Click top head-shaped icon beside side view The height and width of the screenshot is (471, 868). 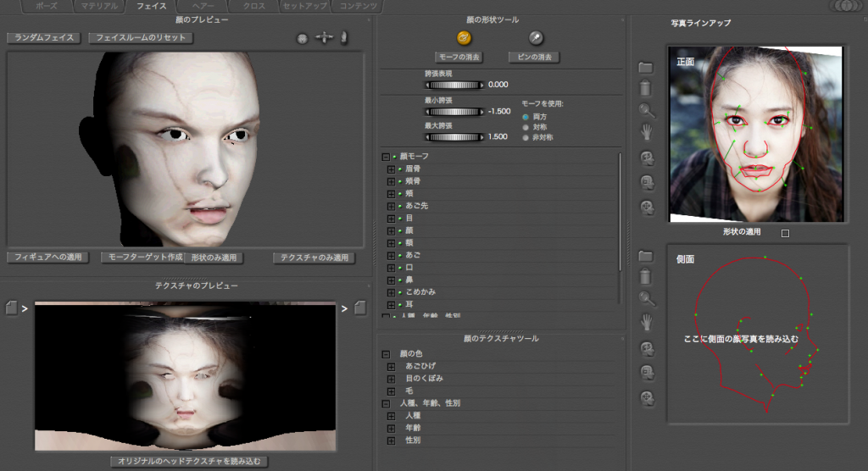tap(647, 349)
